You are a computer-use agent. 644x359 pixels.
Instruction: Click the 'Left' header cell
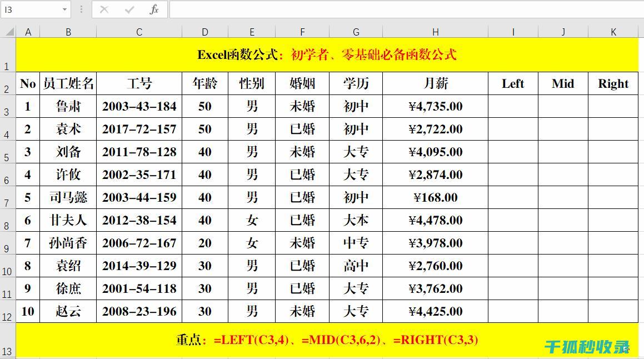[x=513, y=84]
